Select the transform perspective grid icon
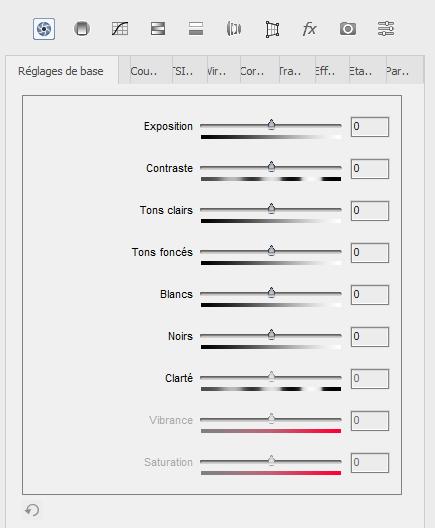This screenshot has width=435, height=528. point(272,29)
